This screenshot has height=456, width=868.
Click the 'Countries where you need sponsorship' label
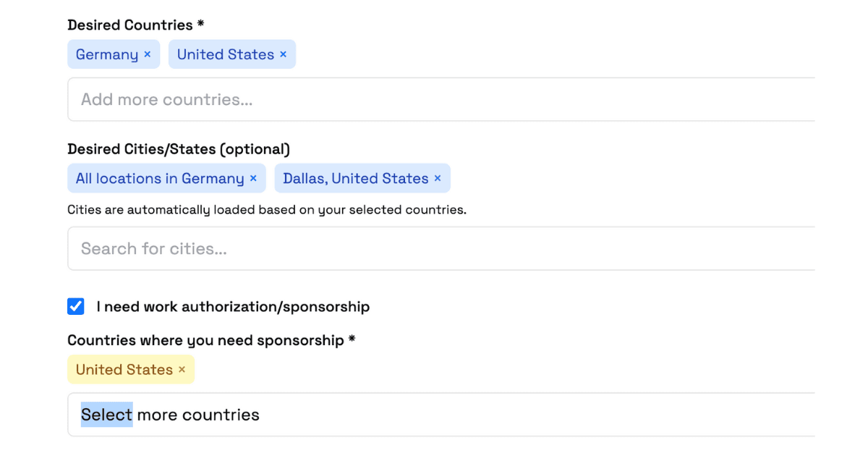point(206,340)
